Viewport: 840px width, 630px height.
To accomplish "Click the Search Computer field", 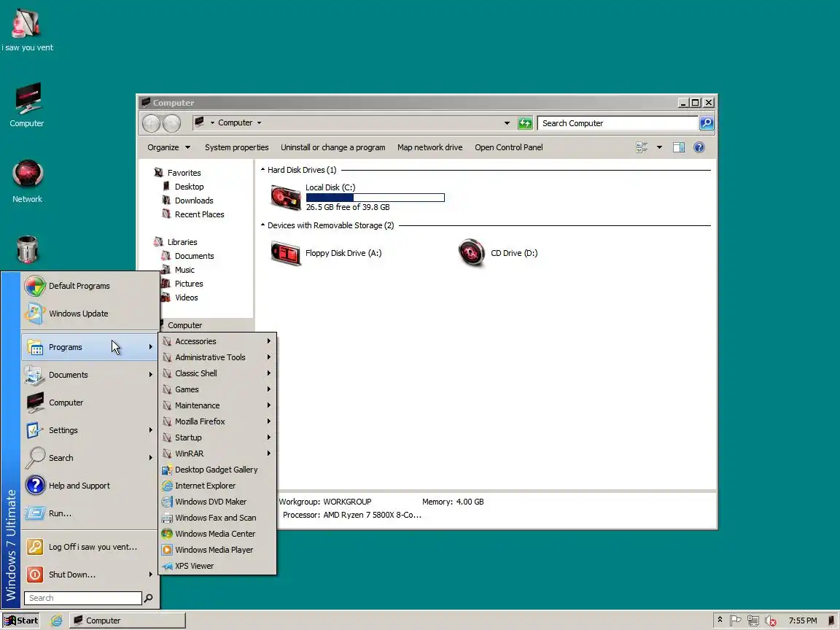I will (618, 123).
